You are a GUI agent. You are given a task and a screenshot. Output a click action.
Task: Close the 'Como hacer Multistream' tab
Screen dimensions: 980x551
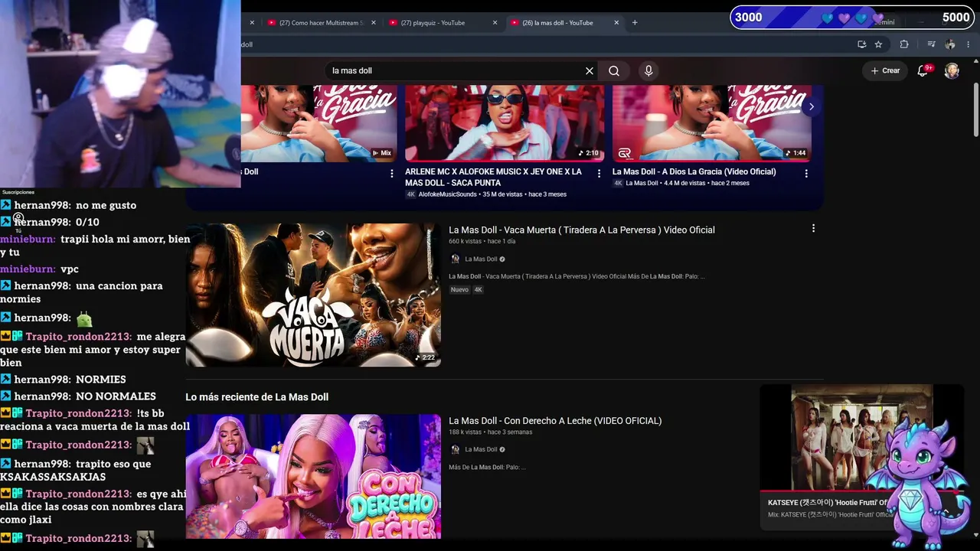coord(374,23)
